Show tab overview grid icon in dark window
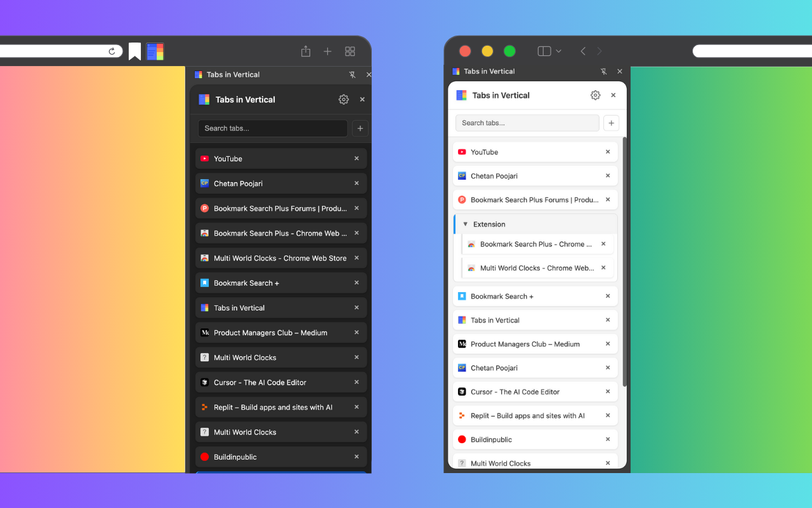812x508 pixels. pos(350,51)
